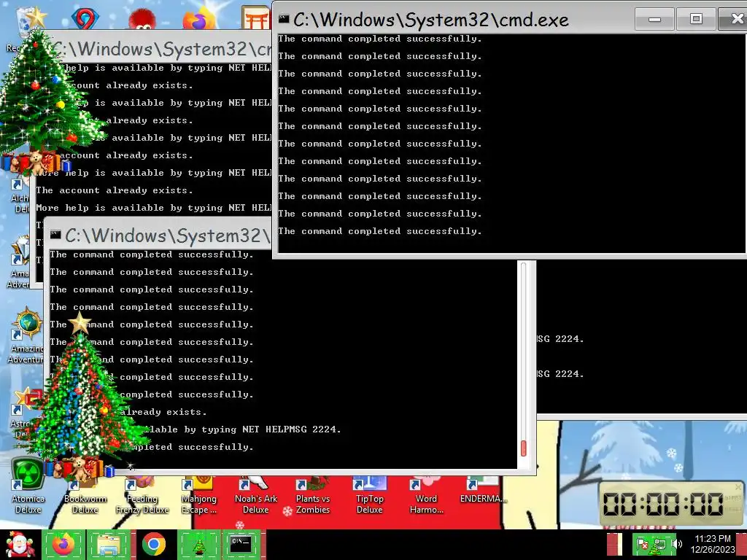
Task: Minimize the front cmd.exe window
Action: pyautogui.click(x=654, y=19)
